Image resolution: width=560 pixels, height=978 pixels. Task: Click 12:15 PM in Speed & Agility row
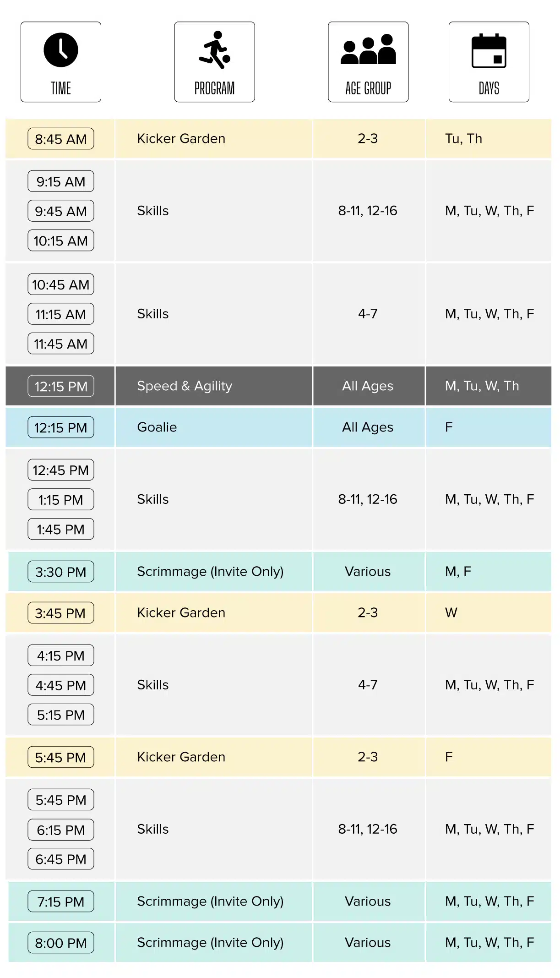(61, 386)
